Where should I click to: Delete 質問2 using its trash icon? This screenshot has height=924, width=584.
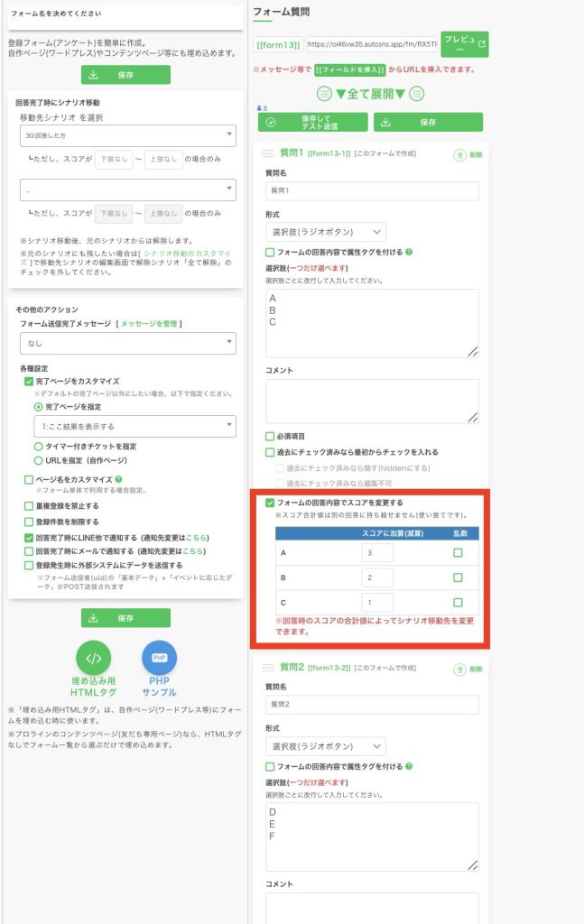coord(460,669)
